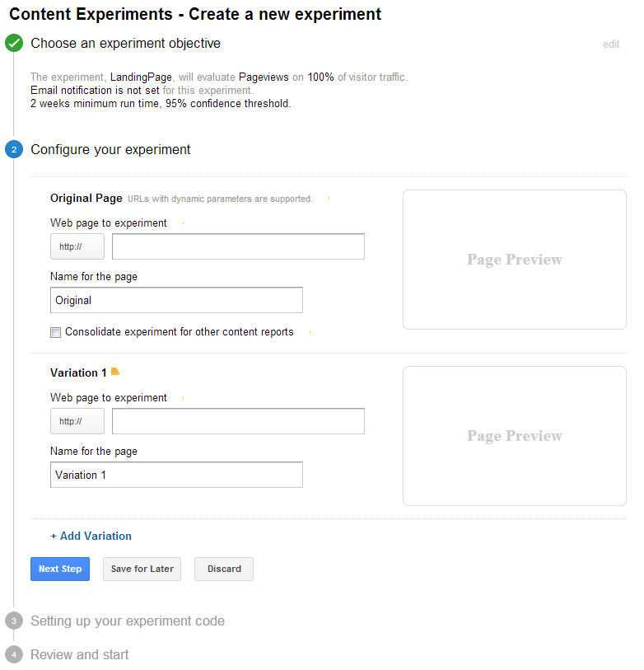644x670 pixels.
Task: Click the gray step 3 circle icon
Action: pos(13,621)
